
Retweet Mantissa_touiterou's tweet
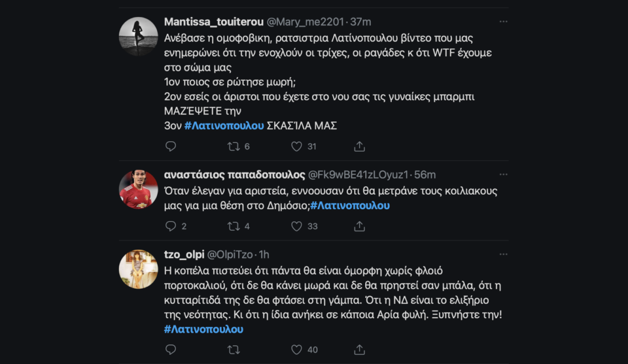pyautogui.click(x=234, y=146)
